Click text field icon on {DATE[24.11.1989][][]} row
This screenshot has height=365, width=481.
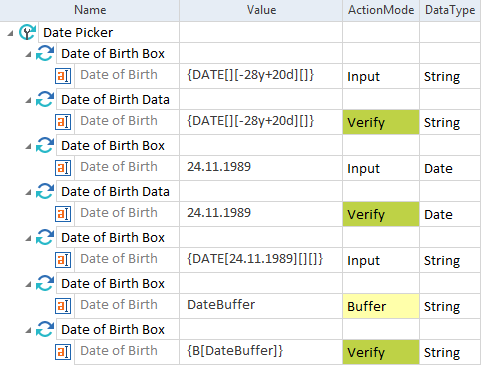pyautogui.click(x=63, y=260)
